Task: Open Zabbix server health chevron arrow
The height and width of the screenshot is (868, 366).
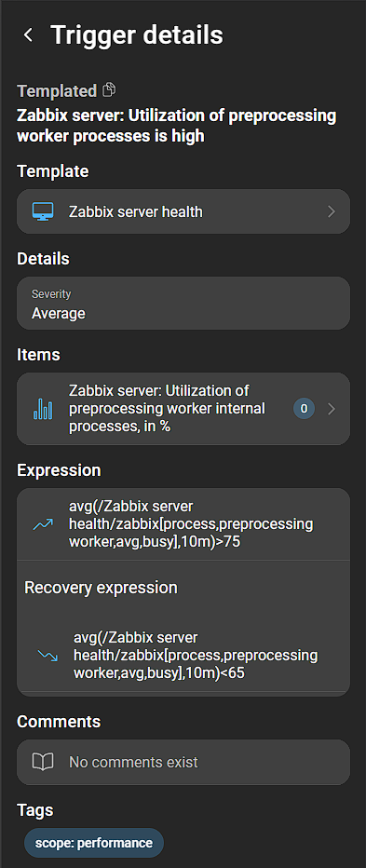Action: 332,211
